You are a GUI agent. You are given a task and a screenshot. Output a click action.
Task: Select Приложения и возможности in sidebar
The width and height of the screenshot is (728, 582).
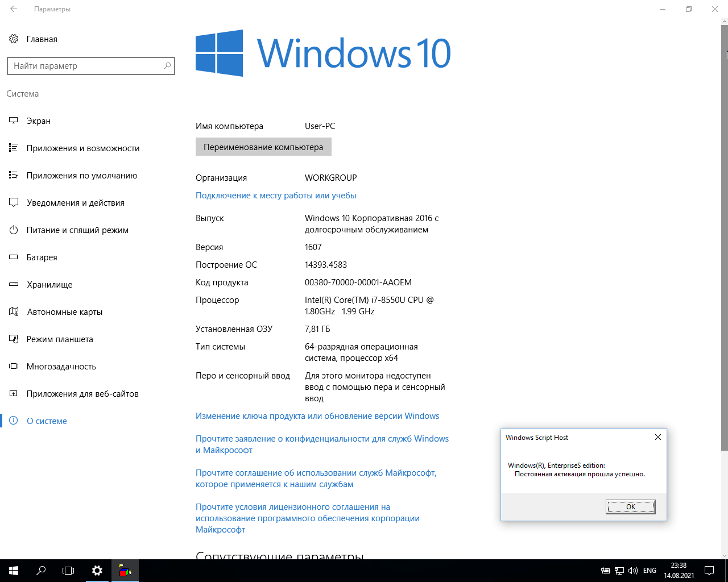(x=83, y=148)
